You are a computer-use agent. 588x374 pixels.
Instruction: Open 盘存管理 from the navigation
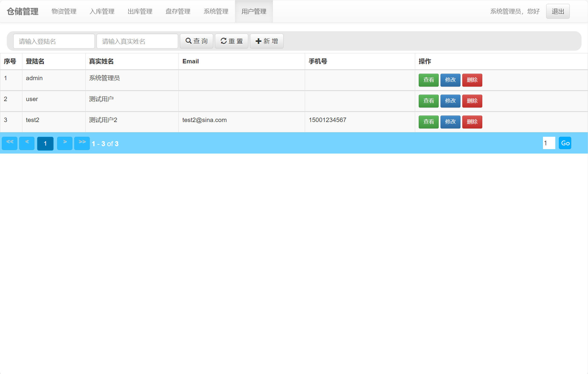coord(178,11)
